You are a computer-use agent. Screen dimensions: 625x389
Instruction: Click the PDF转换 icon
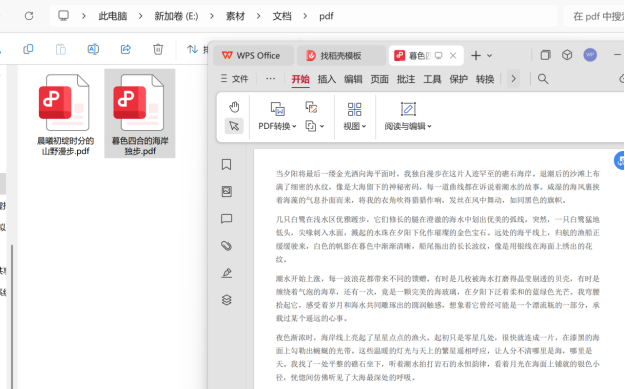pos(277,108)
